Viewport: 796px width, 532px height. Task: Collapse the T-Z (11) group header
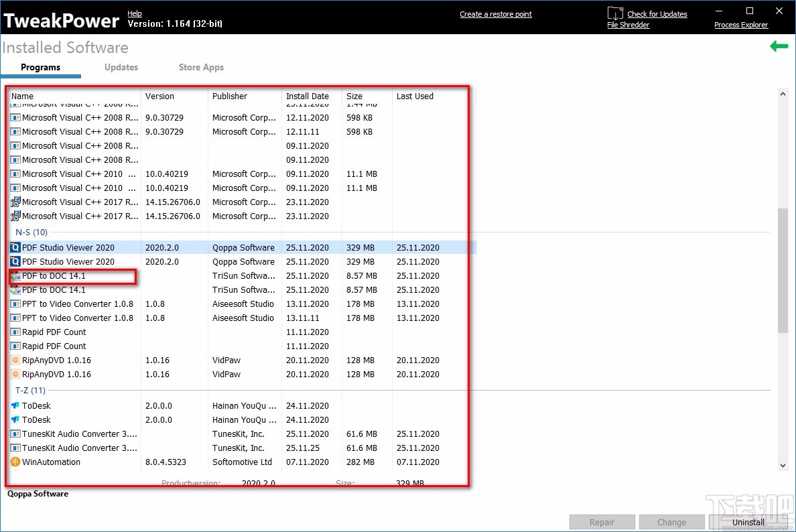tap(30, 391)
